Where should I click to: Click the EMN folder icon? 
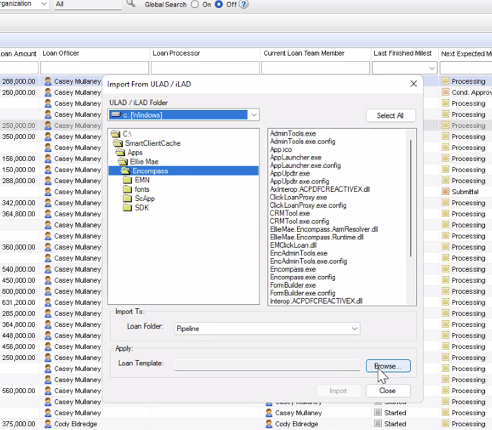127,180
